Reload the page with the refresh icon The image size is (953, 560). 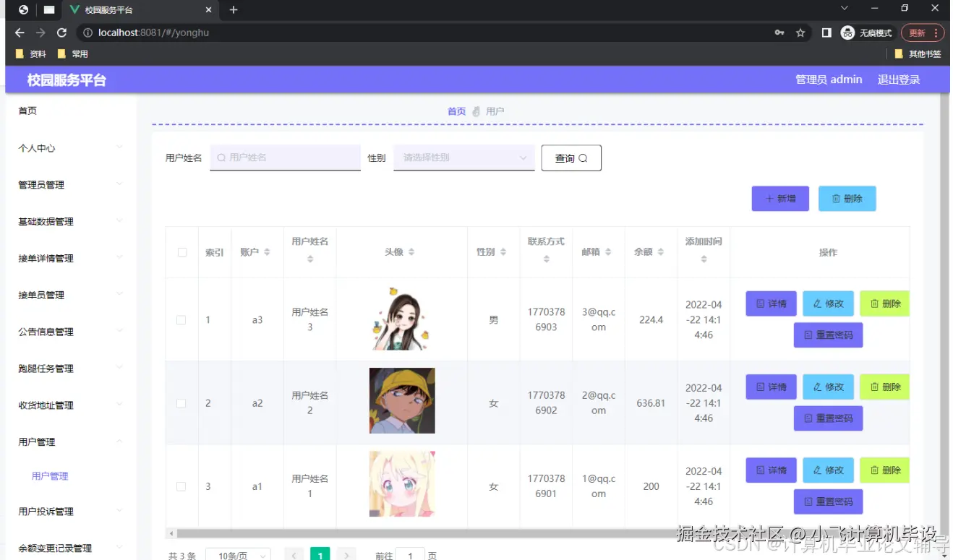coord(61,33)
